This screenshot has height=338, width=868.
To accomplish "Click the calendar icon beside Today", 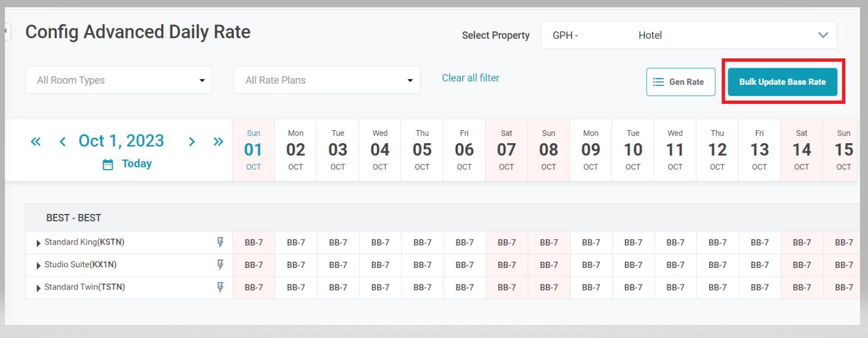I will (x=108, y=164).
